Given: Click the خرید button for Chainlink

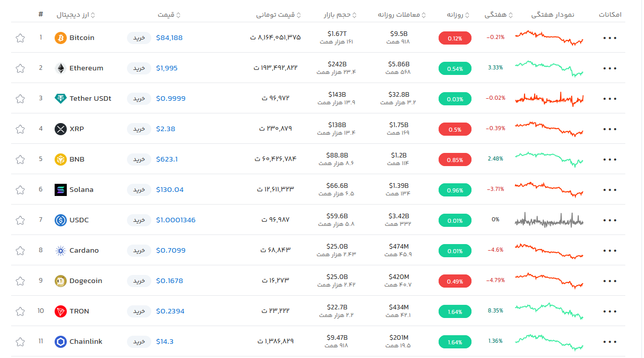Looking at the screenshot, I should 139,342.
